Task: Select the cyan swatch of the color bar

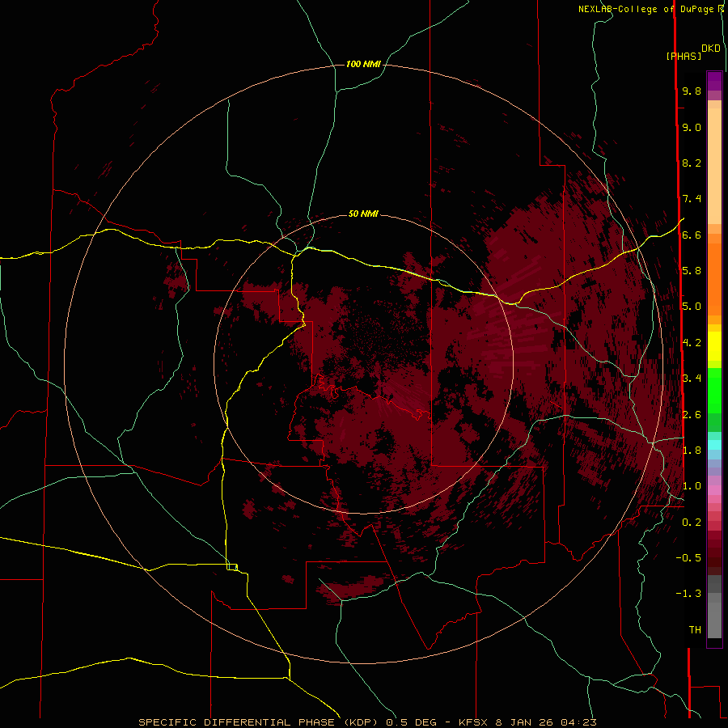Action: (714, 445)
